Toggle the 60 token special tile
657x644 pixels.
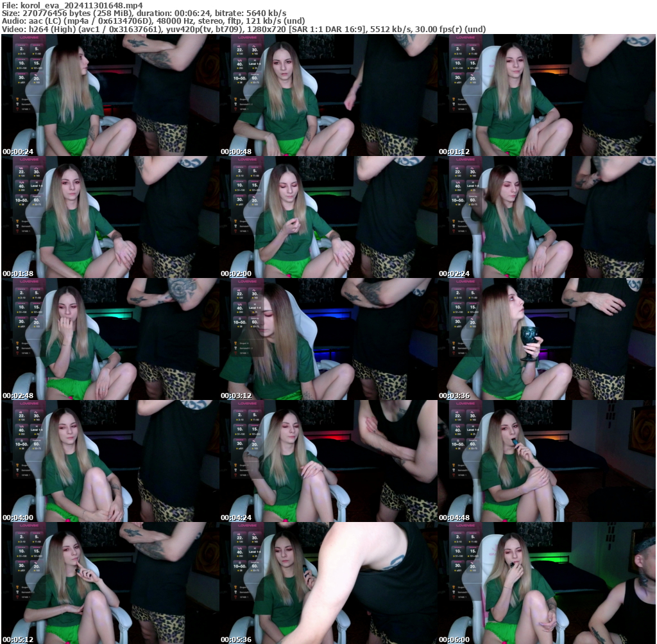(x=254, y=78)
